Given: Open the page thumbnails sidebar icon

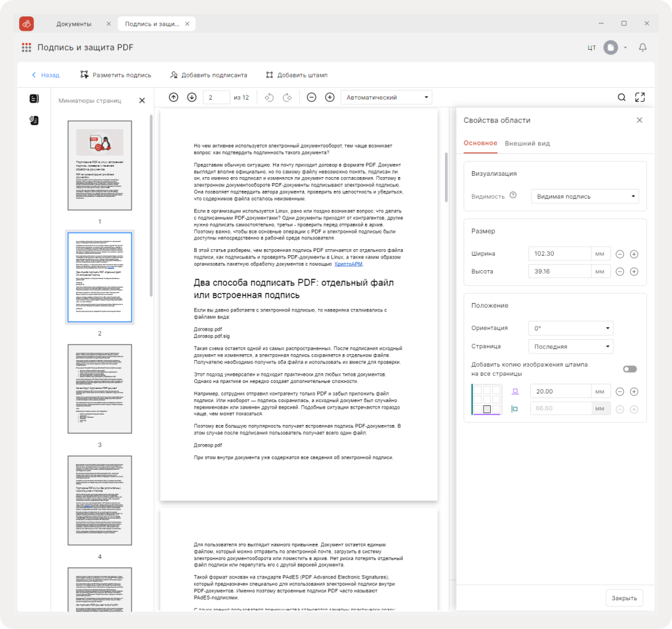Looking at the screenshot, I should pyautogui.click(x=34, y=98).
